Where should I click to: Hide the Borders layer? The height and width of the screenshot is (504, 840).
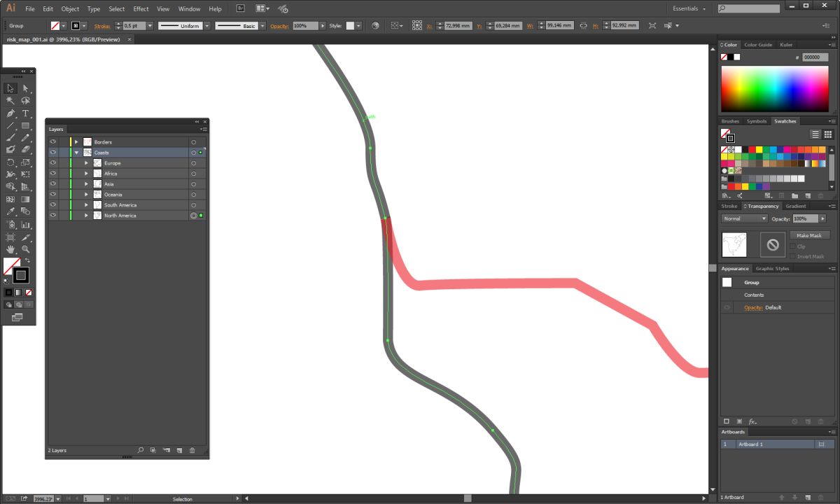tap(52, 142)
